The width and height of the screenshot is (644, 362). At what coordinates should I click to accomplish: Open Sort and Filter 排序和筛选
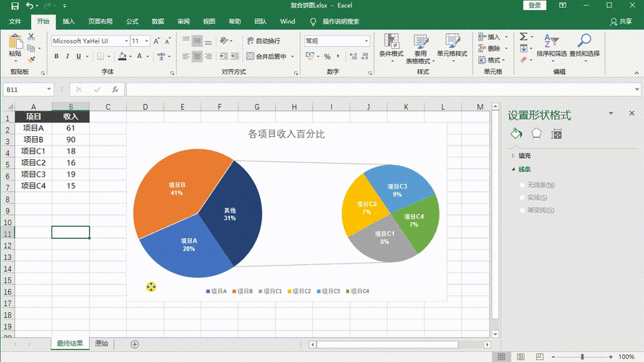pos(551,48)
